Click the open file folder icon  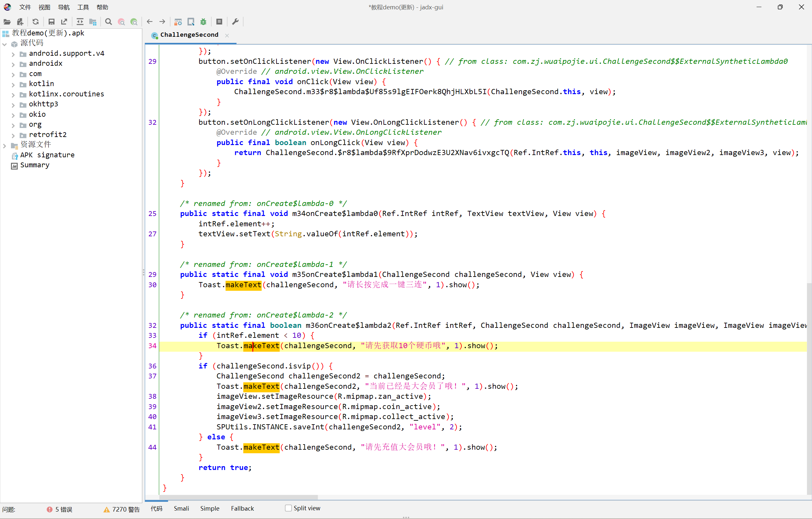point(7,22)
